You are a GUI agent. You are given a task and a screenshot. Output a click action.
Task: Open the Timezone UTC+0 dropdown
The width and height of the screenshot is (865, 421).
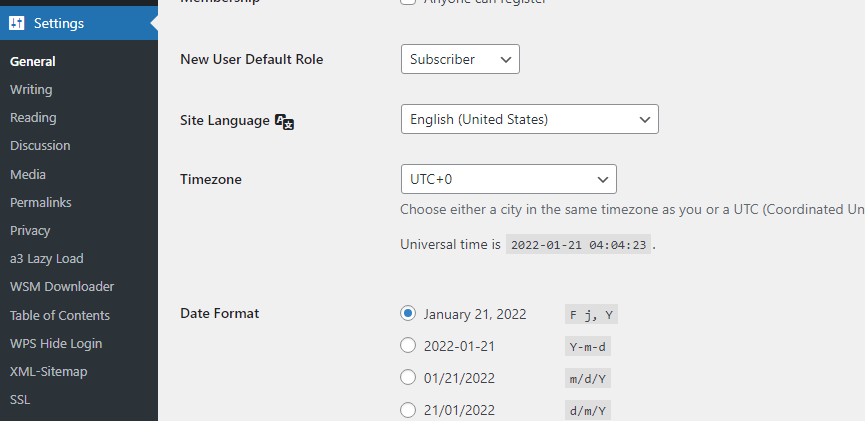(x=507, y=179)
